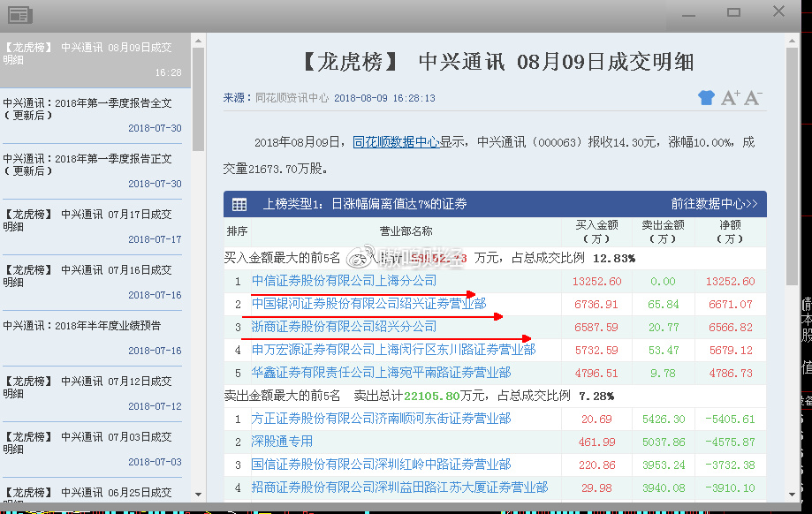The width and height of the screenshot is (812, 514).
Task: Click the news panel icon in title bar
Action: (20, 15)
